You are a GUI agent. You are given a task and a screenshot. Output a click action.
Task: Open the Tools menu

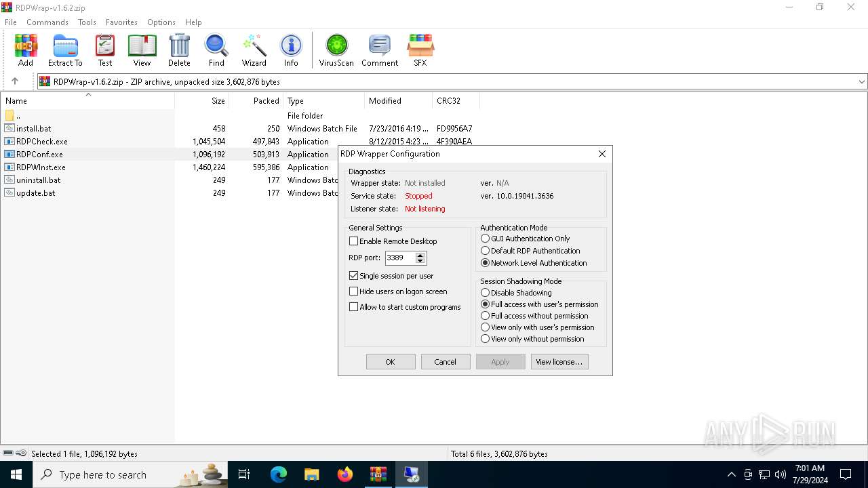87,22
